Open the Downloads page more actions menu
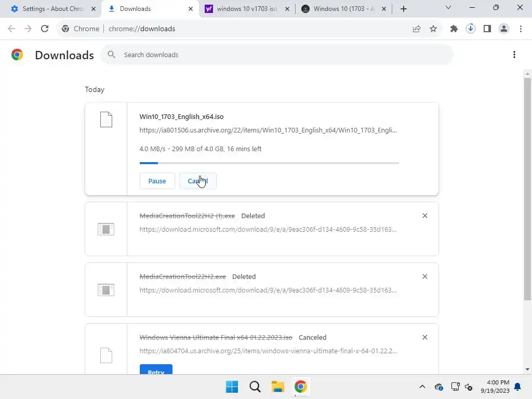Viewport: 532px width, 399px height. tap(514, 55)
